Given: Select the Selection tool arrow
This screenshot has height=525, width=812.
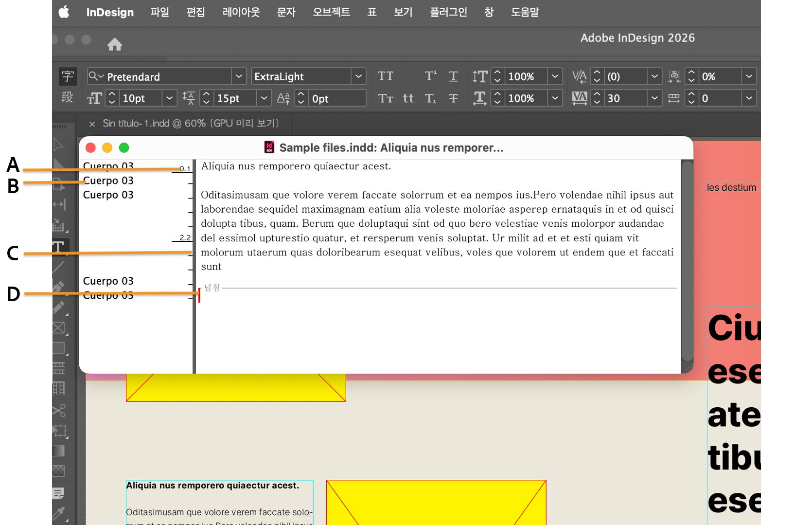Looking at the screenshot, I should (58, 145).
